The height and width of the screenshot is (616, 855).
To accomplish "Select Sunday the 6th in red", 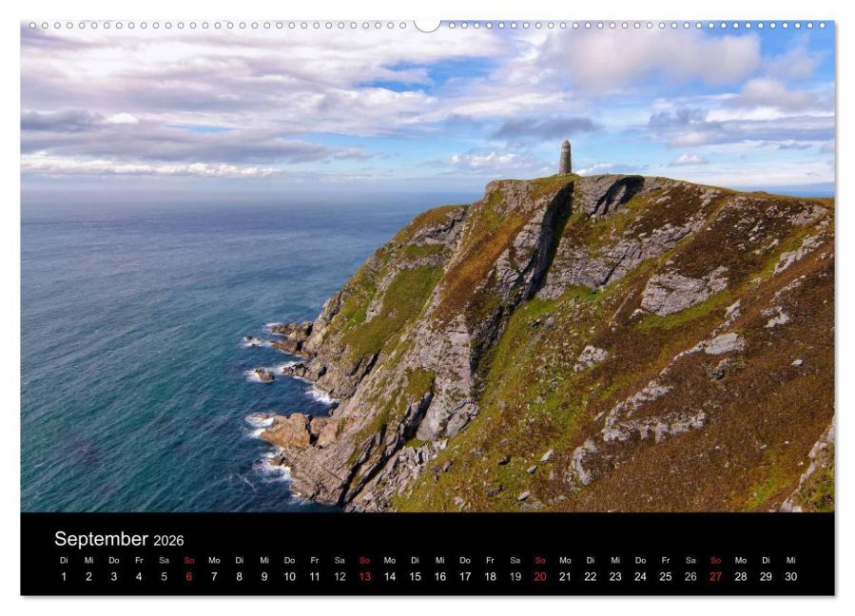I will pyautogui.click(x=189, y=576).
